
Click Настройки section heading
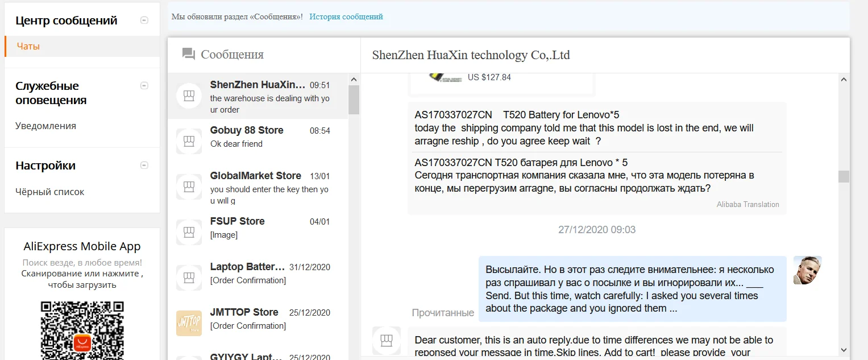pyautogui.click(x=45, y=165)
